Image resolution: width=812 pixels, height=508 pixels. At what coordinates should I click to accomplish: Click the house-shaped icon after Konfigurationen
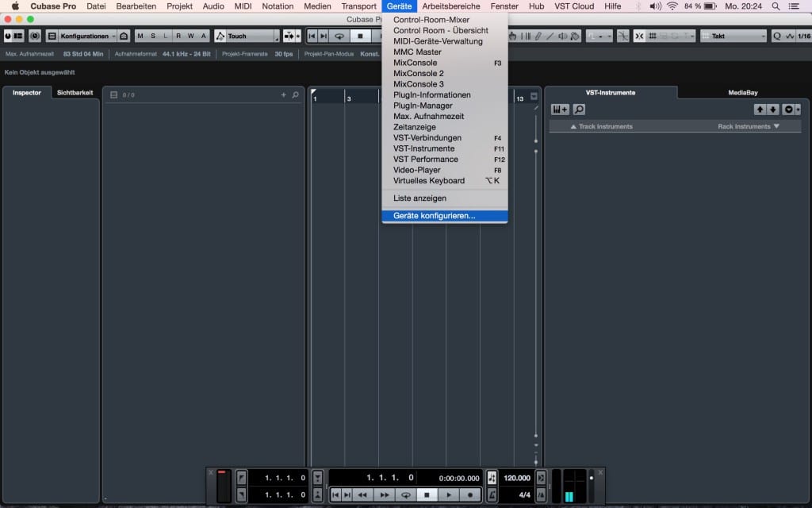[124, 37]
